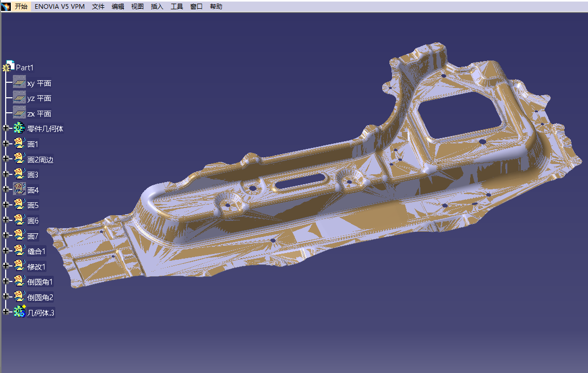Click the hidden 面4 geometrical set icon
The height and width of the screenshot is (373, 588).
pyautogui.click(x=19, y=189)
